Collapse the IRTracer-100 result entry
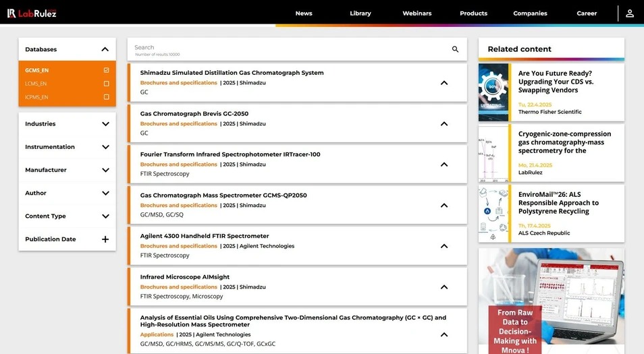 tap(444, 165)
